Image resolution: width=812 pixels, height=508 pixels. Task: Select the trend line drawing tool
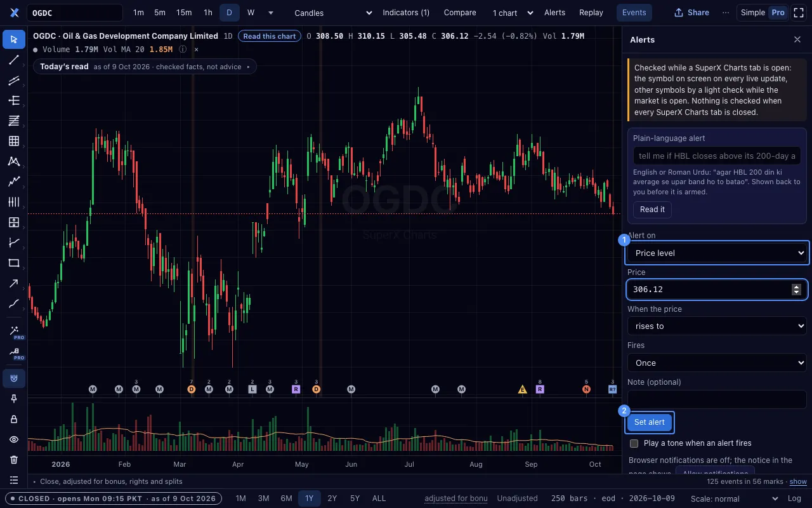[x=14, y=60]
